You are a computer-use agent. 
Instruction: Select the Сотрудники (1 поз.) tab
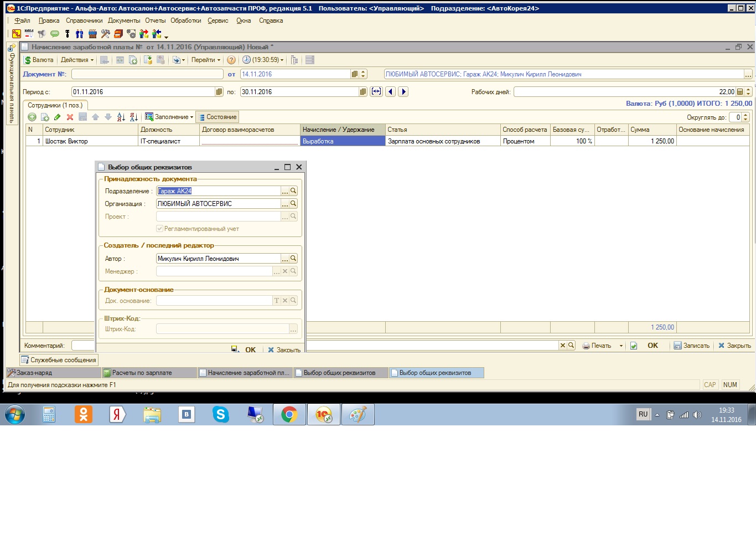(55, 105)
